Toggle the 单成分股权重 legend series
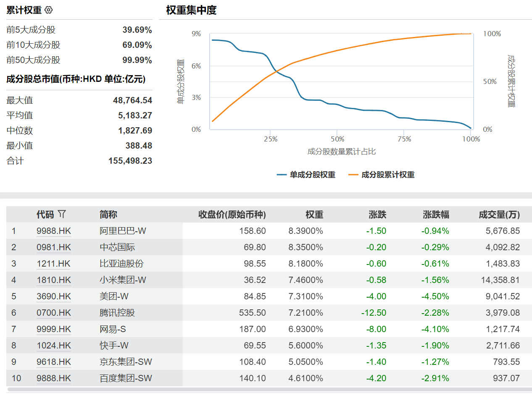 [306, 174]
